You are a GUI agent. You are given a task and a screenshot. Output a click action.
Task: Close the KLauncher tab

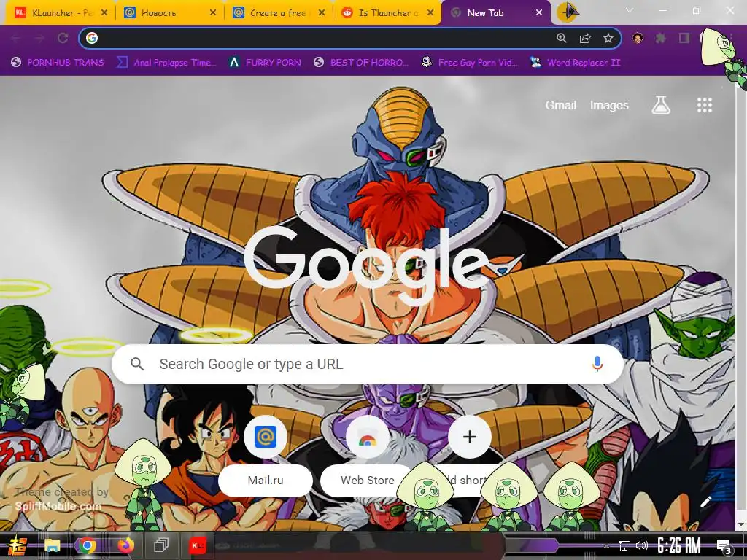coord(104,13)
